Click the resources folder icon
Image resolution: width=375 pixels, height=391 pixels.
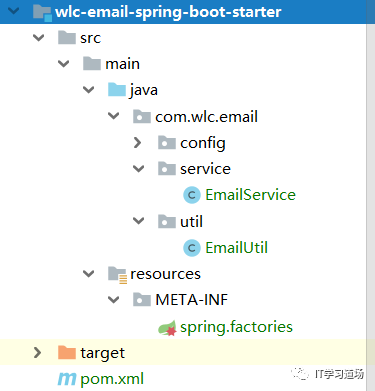click(x=117, y=275)
